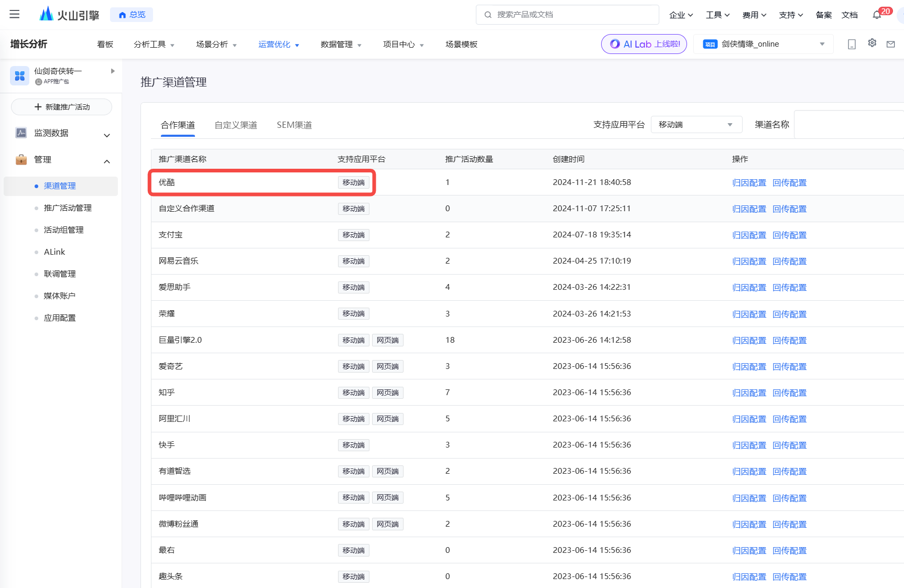
Task: Click 新建推广活动 button
Action: (x=61, y=107)
